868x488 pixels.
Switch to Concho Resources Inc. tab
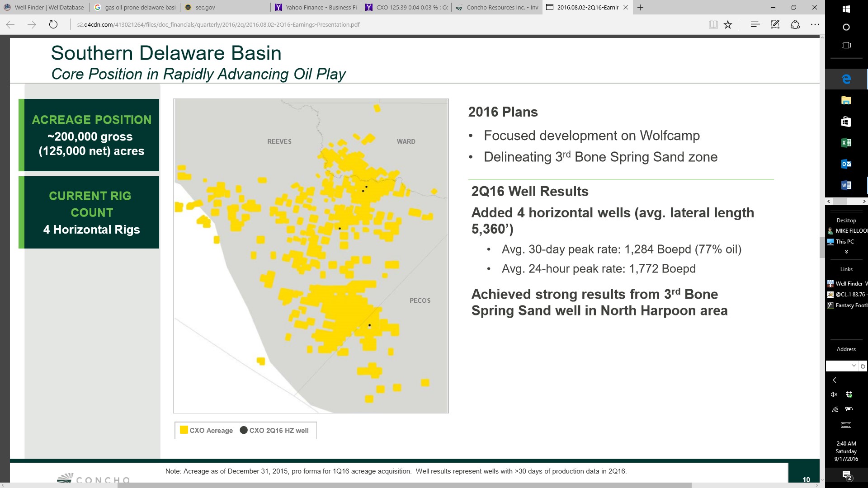pos(497,7)
